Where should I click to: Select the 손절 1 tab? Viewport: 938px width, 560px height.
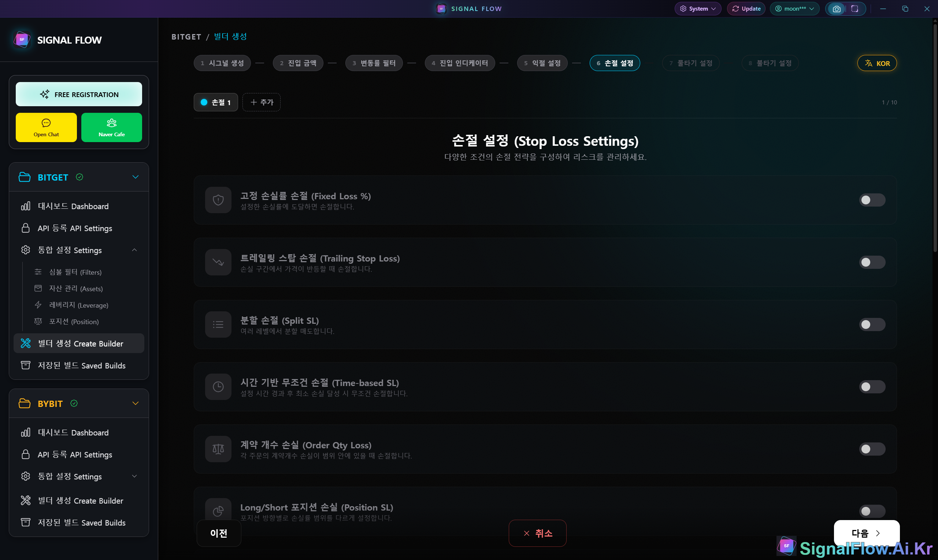tap(216, 102)
